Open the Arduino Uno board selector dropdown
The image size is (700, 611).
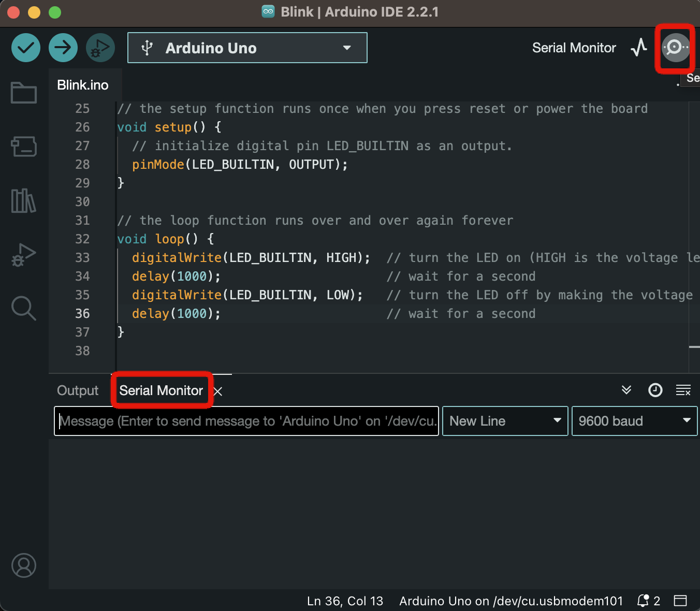(247, 48)
